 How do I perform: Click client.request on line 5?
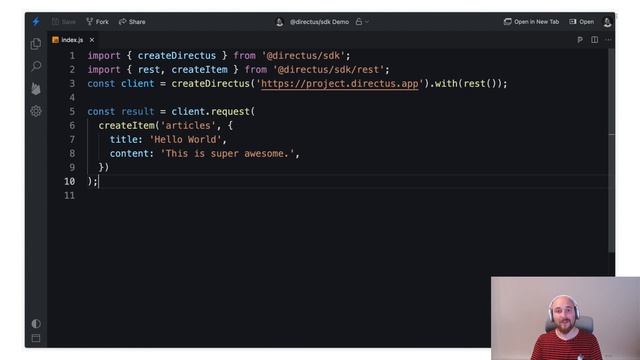(211, 111)
